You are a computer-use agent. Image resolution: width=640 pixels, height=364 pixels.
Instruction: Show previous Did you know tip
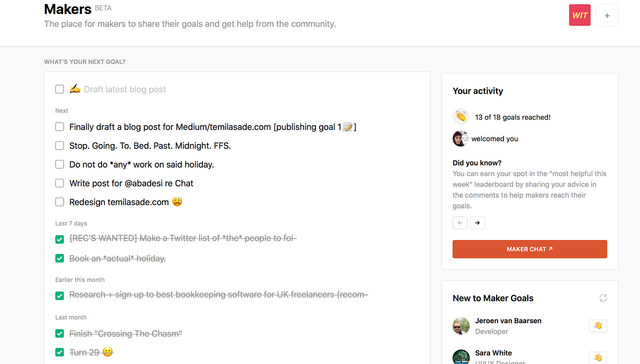click(x=460, y=223)
